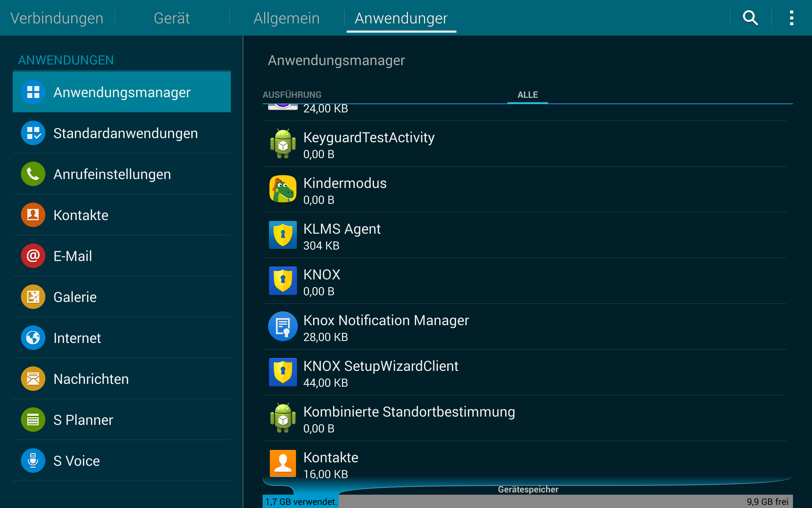Click the 1,7 GB verwendet storage bar
The height and width of the screenshot is (508, 812).
point(301,501)
